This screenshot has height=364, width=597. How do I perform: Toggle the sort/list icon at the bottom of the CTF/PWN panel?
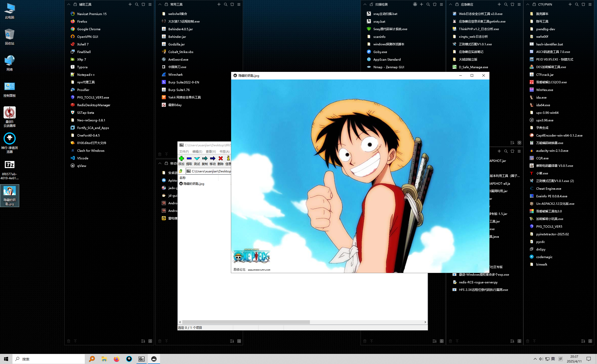(x=583, y=341)
